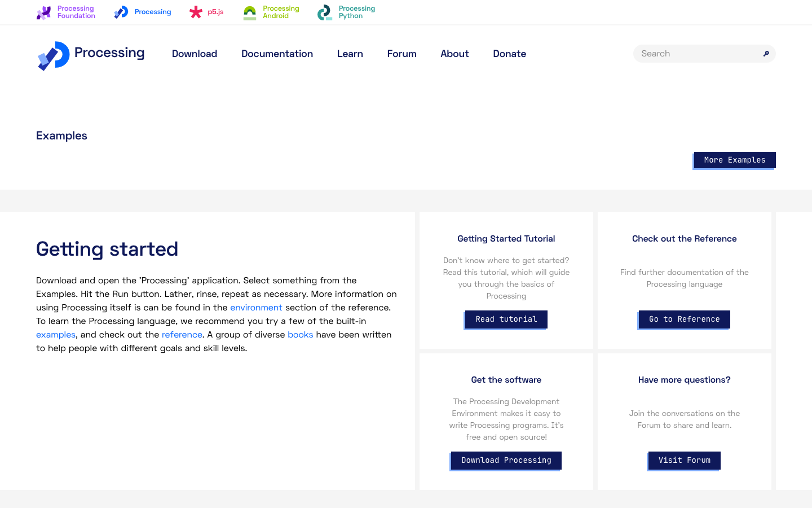Click the Processing Foundation logo icon
This screenshot has width=812, height=508.
(x=43, y=12)
